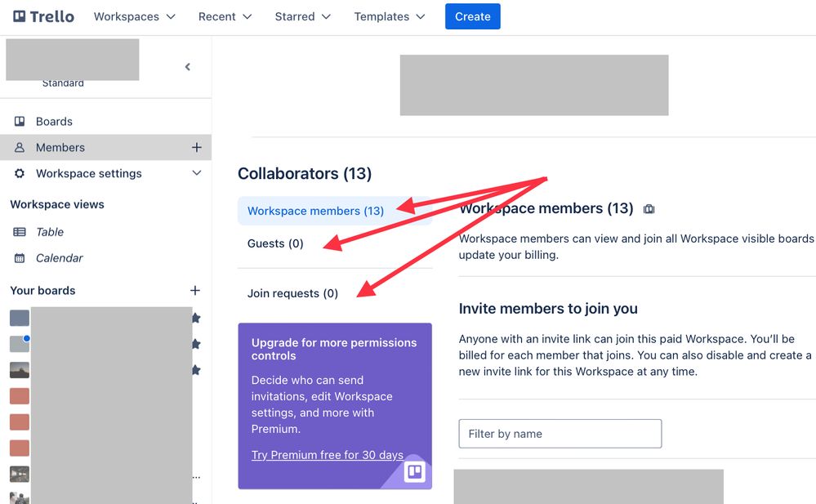This screenshot has width=816, height=504.
Task: Select the Workspace members (13) tab
Action: [335, 211]
